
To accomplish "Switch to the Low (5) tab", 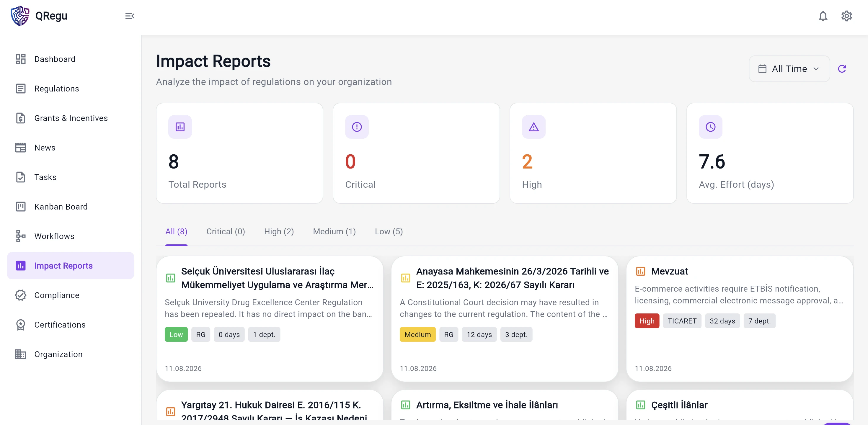I will 389,231.
